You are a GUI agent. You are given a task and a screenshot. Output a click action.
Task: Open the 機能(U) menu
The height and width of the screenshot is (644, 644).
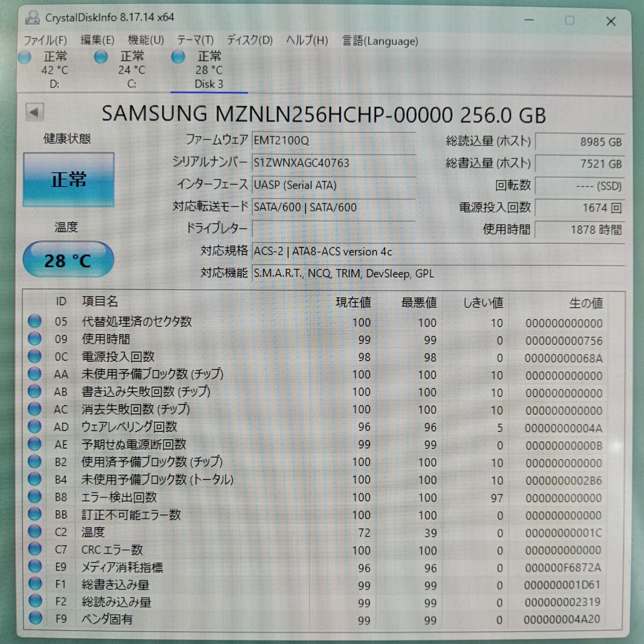pos(146,40)
